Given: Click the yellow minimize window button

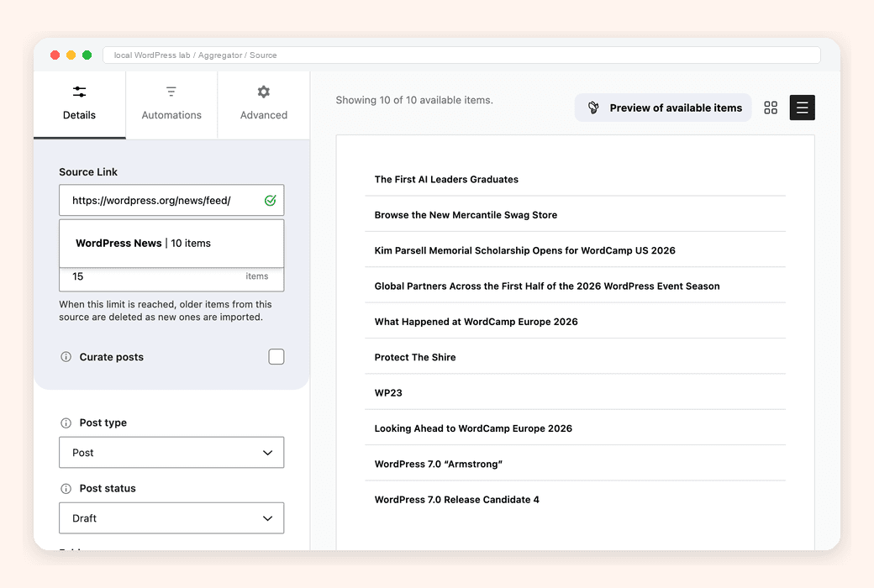Looking at the screenshot, I should (x=71, y=55).
